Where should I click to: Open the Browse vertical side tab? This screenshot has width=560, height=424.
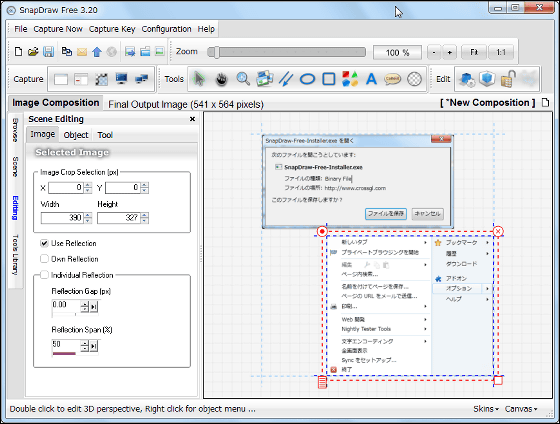click(x=15, y=130)
